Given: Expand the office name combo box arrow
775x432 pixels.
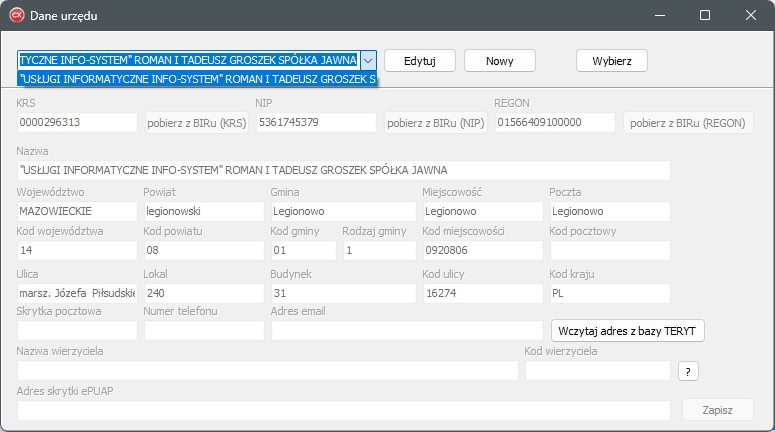Looking at the screenshot, I should click(x=368, y=60).
